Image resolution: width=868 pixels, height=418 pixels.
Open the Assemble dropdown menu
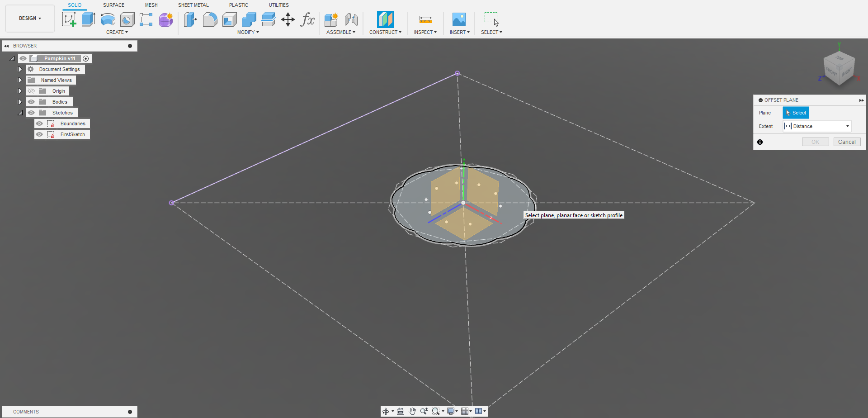pyautogui.click(x=341, y=32)
